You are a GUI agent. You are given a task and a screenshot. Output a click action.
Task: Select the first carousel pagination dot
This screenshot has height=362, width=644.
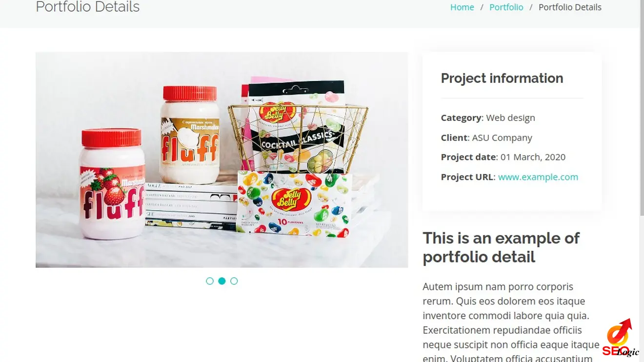coord(210,281)
